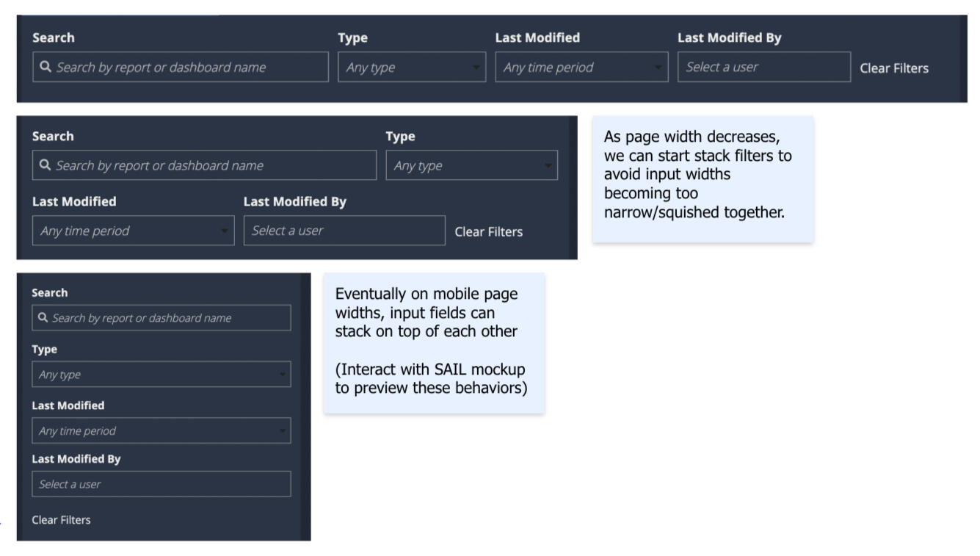The width and height of the screenshot is (980, 556).
Task: Expand 'Any time period' dropdown in the widest bar
Action: [x=581, y=68]
